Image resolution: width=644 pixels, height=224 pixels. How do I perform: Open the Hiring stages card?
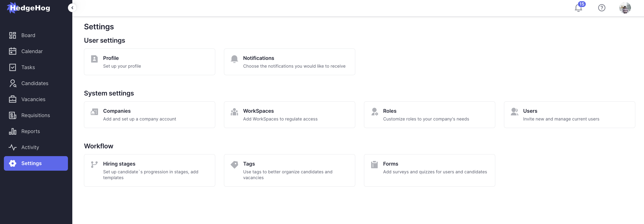coord(149,170)
